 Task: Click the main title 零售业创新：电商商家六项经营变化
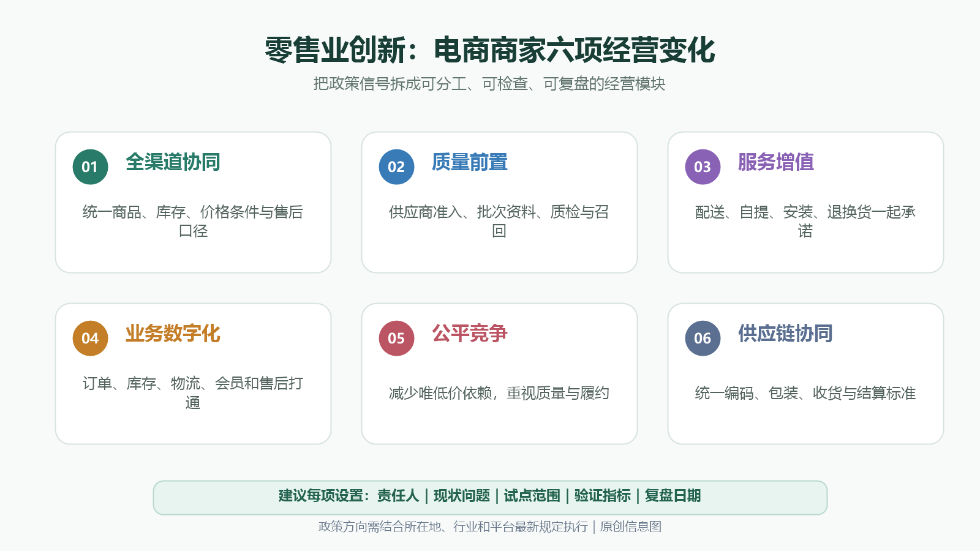[x=490, y=50]
